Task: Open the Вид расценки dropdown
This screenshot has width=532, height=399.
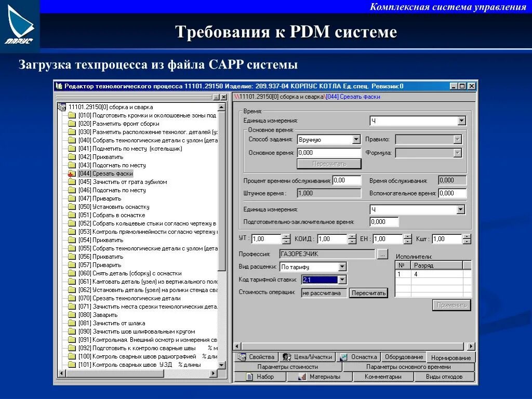Action: [x=342, y=267]
